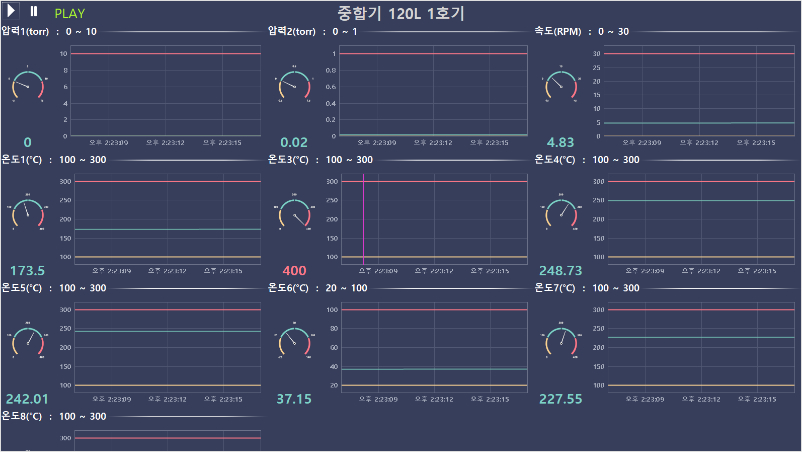The height and width of the screenshot is (452, 802).
Task: Pause playback with the pause button
Action: click(34, 11)
